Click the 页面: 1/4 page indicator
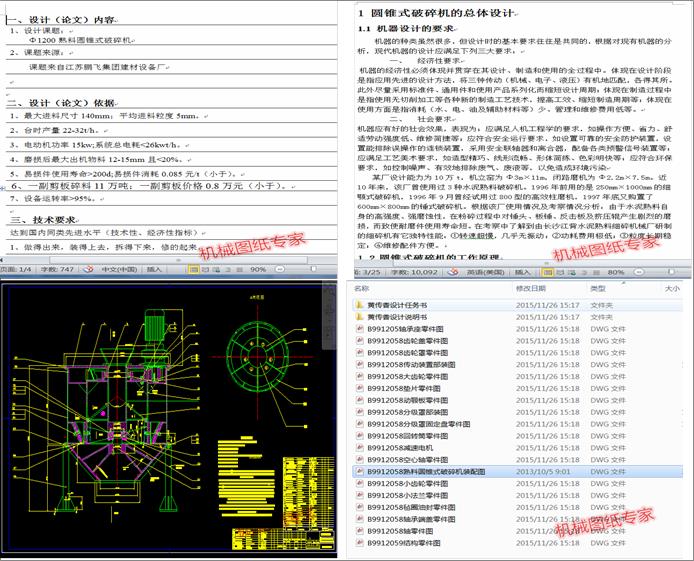Image resolution: width=694 pixels, height=561 pixels. click(16, 269)
